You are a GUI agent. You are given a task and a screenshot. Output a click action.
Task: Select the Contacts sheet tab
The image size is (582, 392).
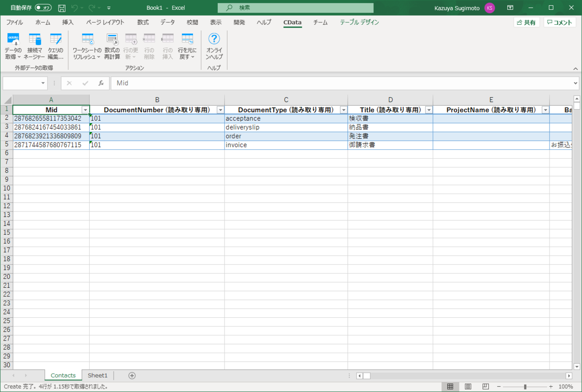coord(63,376)
